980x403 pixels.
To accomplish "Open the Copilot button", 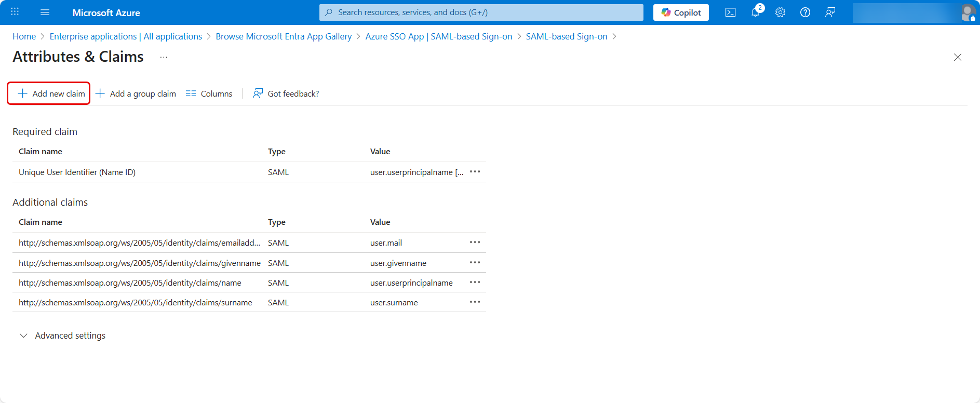I will [681, 12].
